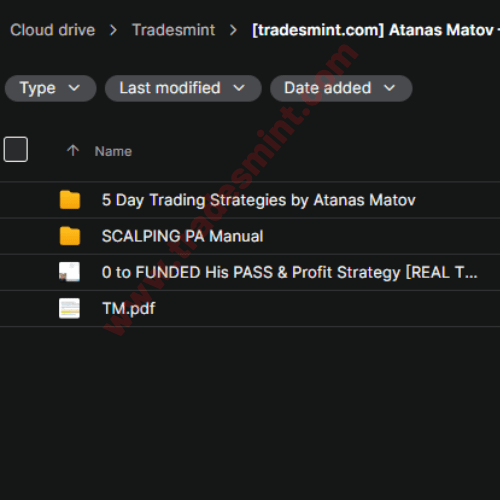Click the sort ascending arrow beside Name
The width and height of the screenshot is (500, 500).
pos(73,151)
